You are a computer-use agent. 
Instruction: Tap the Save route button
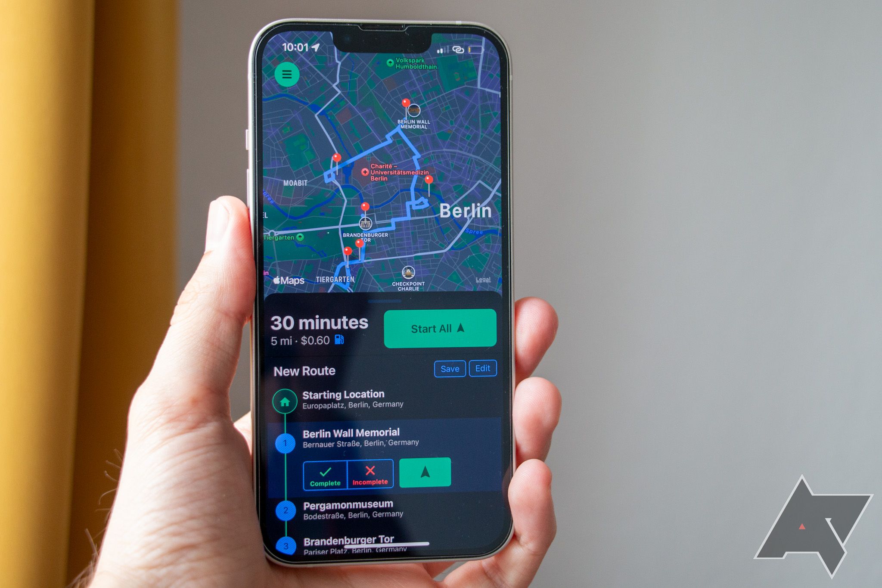[450, 369]
